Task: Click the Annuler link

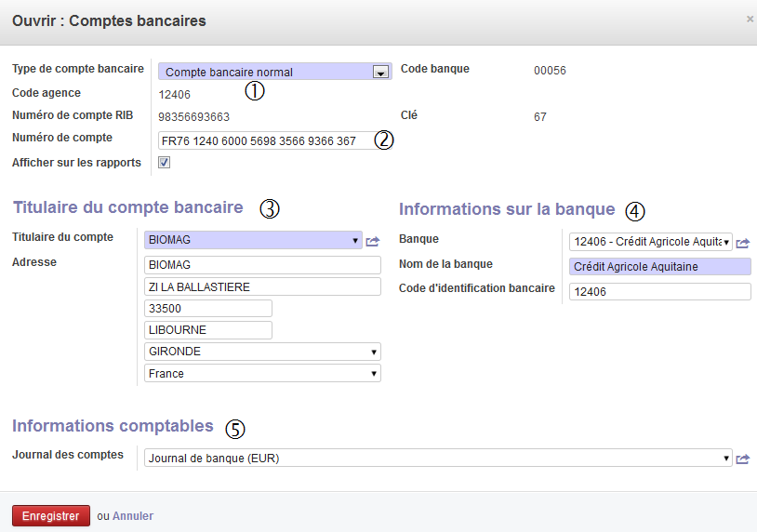Action: pos(133,515)
